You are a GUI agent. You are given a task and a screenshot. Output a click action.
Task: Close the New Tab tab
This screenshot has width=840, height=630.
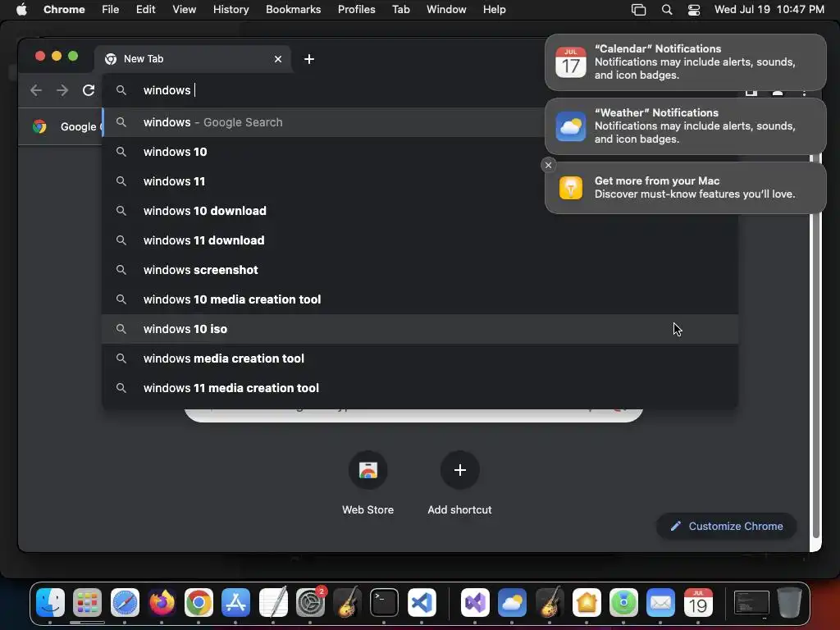tap(278, 59)
